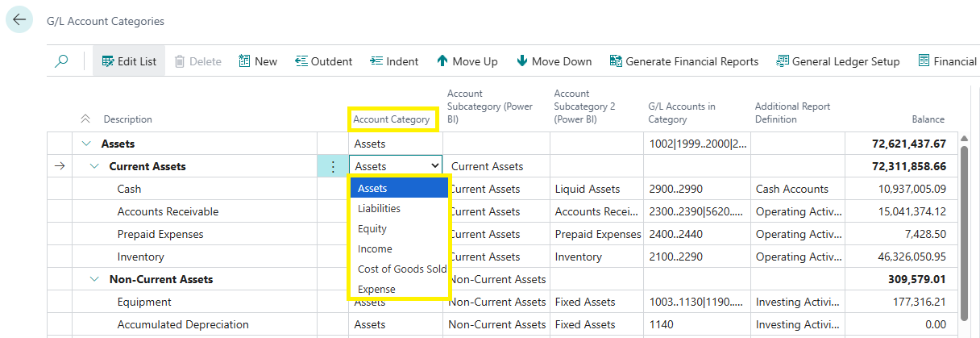Indent the selected category
The height and width of the screenshot is (338, 980).
coord(394,61)
